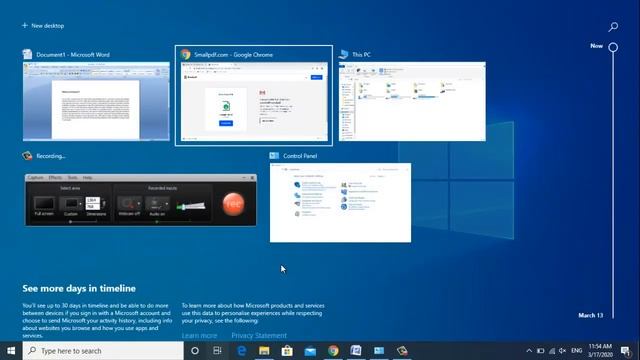The height and width of the screenshot is (360, 640).
Task: Click the Control Panel title icon
Action: (x=274, y=156)
